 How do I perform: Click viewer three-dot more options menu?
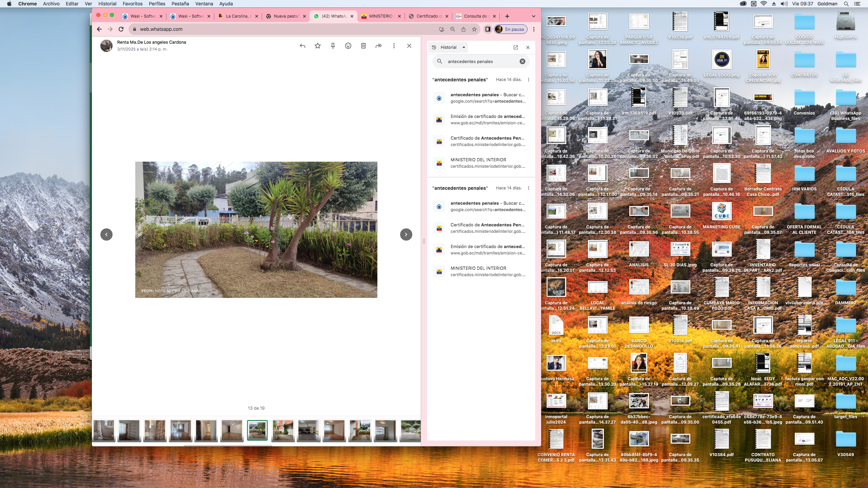coord(394,46)
